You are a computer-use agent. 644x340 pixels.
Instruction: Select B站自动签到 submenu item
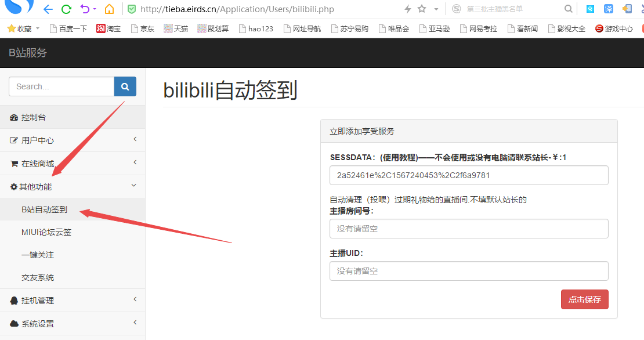(73, 209)
